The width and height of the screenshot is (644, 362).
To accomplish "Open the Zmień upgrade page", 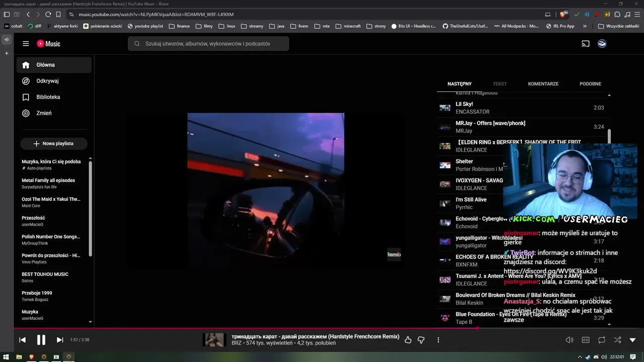I will pyautogui.click(x=54, y=113).
